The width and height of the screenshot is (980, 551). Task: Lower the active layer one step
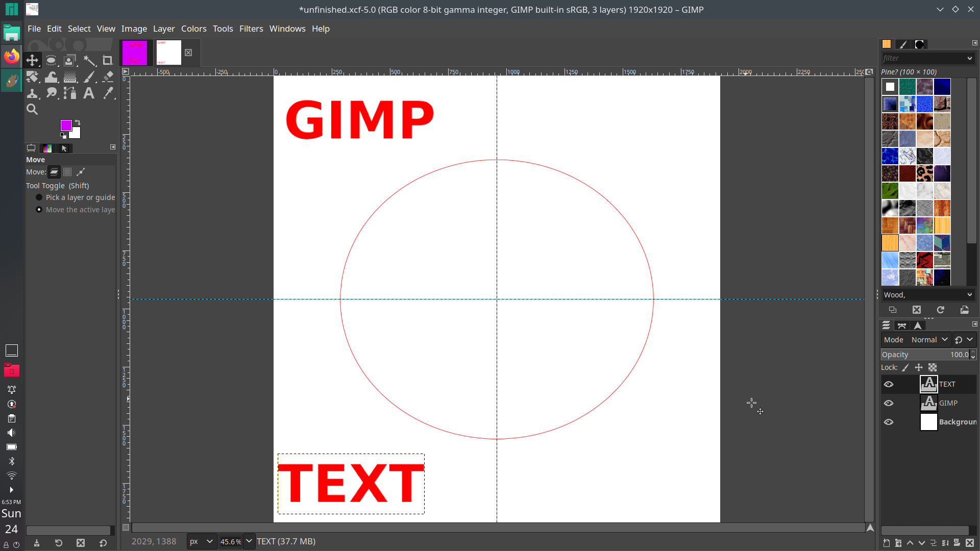pos(922,543)
